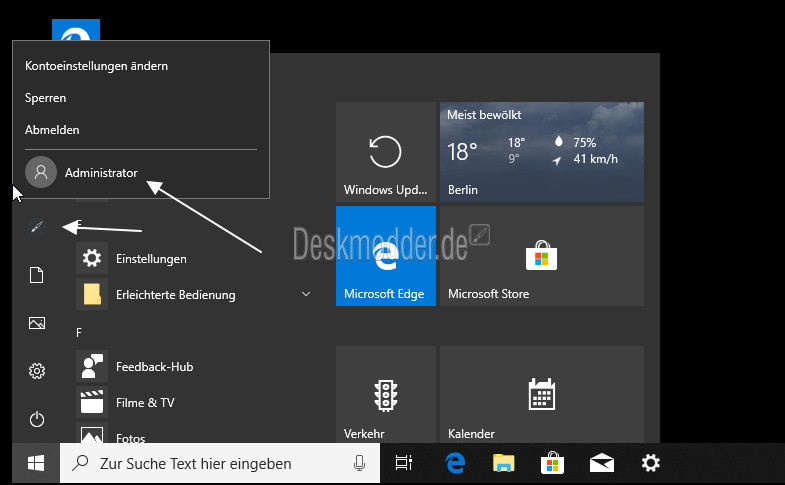The width and height of the screenshot is (785, 485).
Task: Click the Administrator user avatar icon
Action: (41, 172)
